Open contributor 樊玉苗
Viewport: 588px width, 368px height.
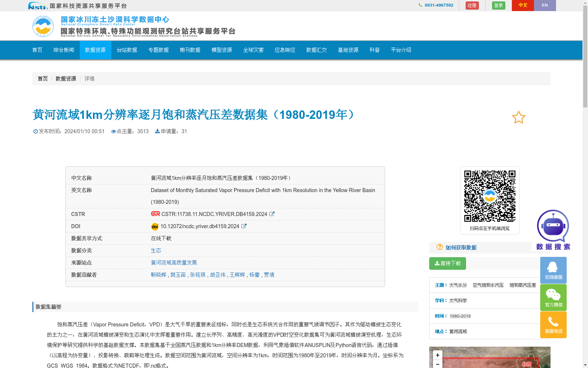178,275
